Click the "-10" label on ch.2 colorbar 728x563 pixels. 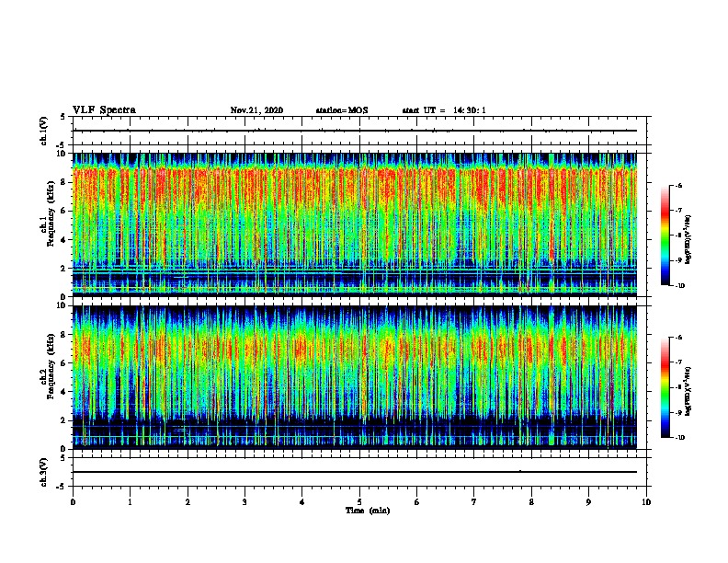(x=680, y=438)
